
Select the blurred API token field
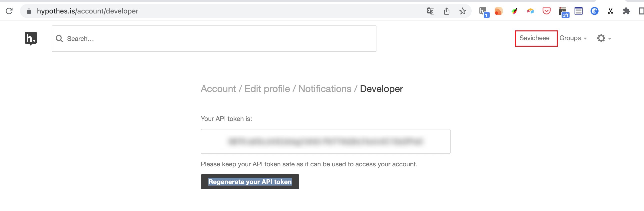325,141
